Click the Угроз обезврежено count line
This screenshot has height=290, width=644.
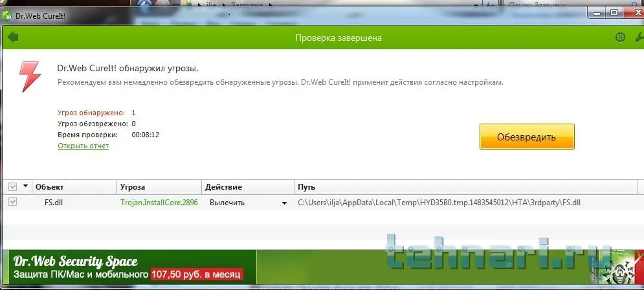point(96,124)
